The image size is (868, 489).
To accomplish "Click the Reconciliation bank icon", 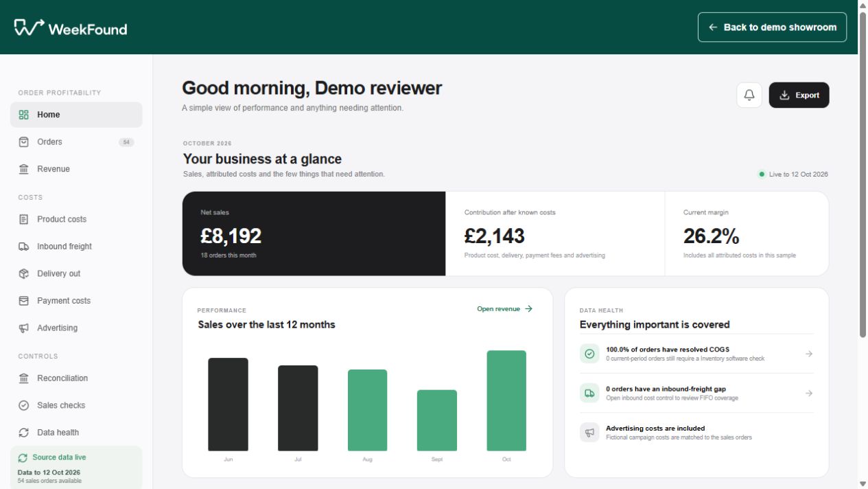I will click(24, 378).
